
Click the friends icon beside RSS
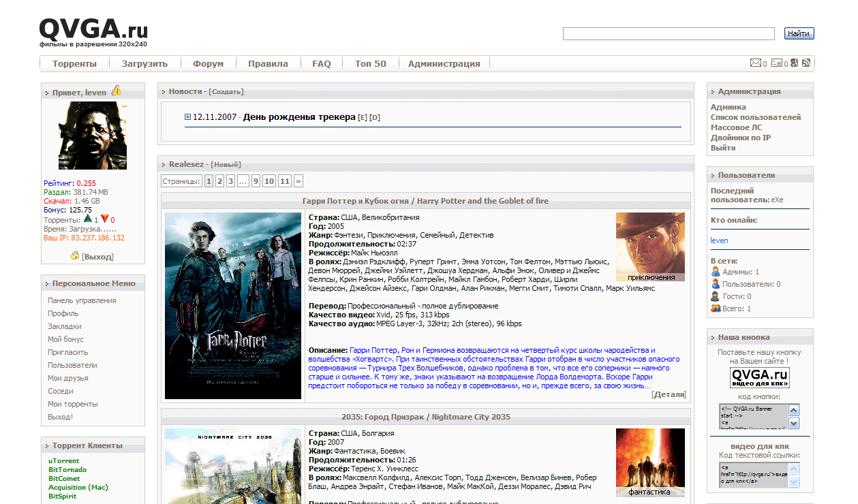click(795, 63)
